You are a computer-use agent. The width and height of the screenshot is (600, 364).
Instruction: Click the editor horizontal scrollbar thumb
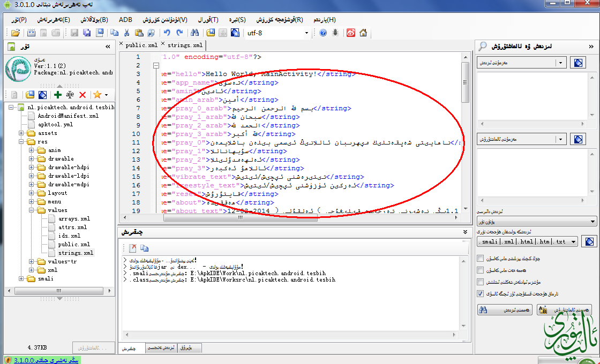(x=241, y=217)
